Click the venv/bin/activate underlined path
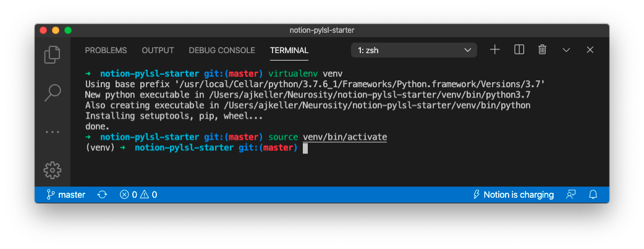The image size is (644, 249). click(x=345, y=137)
